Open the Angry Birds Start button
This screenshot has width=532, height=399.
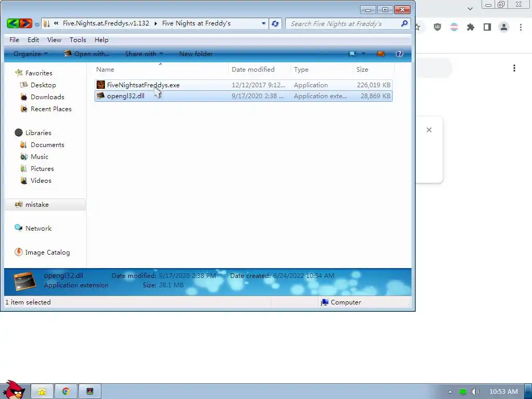[x=14, y=390]
